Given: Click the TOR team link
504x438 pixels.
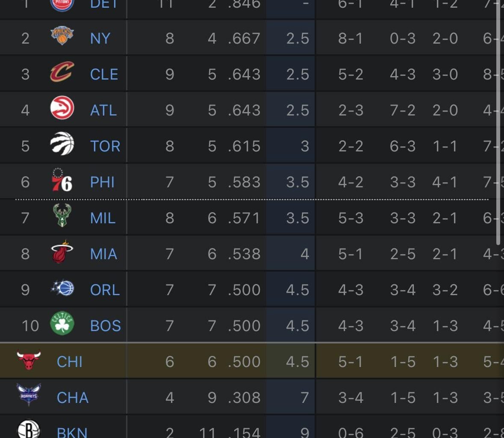Looking at the screenshot, I should click(105, 145).
